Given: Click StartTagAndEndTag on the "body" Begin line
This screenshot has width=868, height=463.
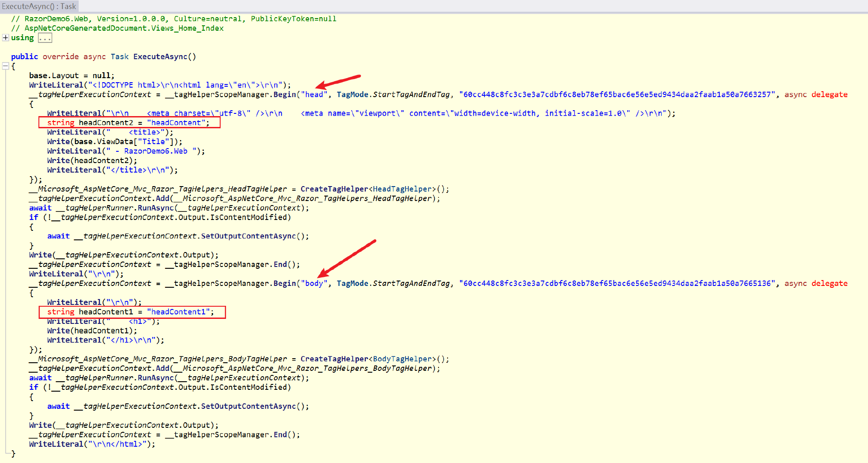Looking at the screenshot, I should click(x=411, y=283).
